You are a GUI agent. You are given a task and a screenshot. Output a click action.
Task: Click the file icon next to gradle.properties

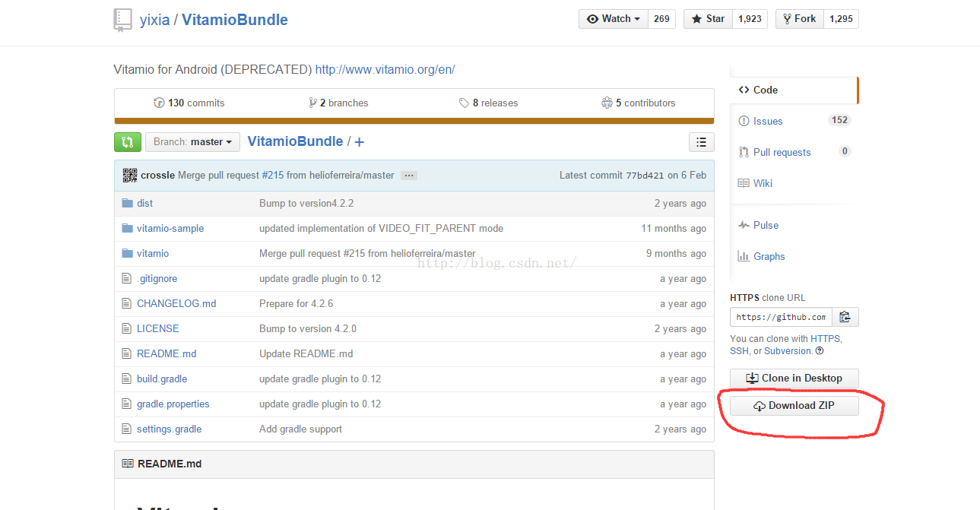[x=127, y=404]
